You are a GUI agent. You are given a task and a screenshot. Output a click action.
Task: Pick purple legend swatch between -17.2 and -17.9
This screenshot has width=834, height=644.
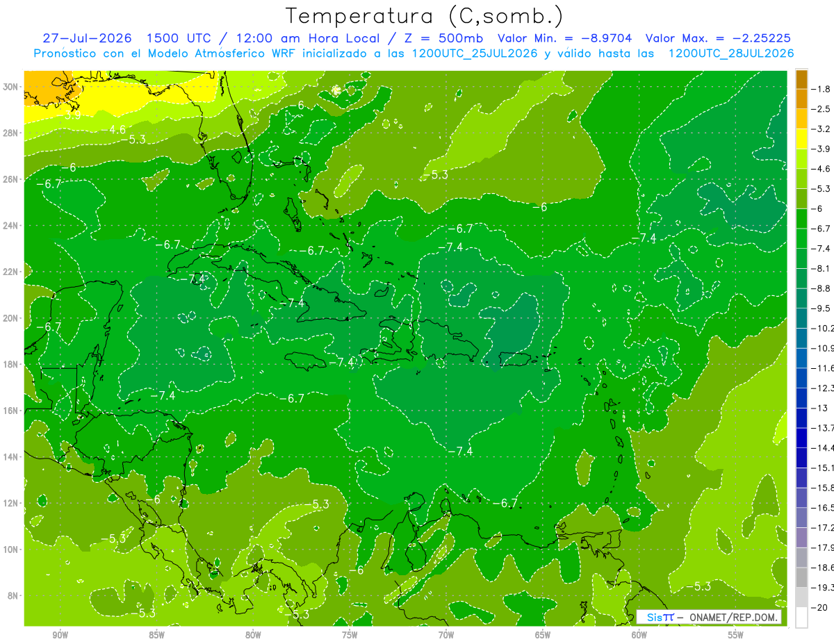[x=801, y=538]
